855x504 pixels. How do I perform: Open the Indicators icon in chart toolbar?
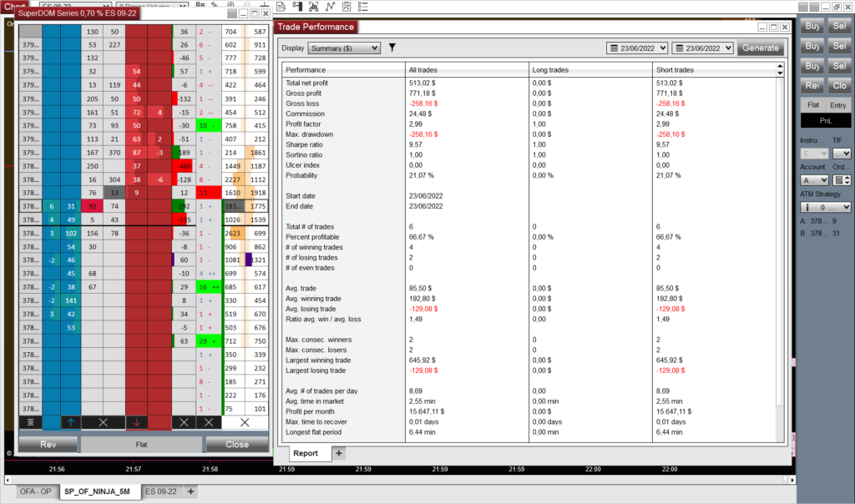tap(314, 7)
